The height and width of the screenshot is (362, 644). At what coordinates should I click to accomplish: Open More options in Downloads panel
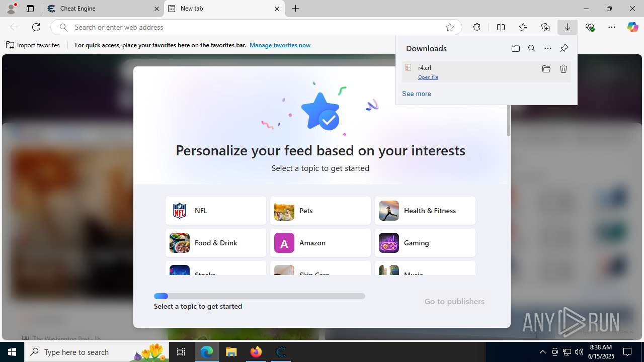(548, 48)
